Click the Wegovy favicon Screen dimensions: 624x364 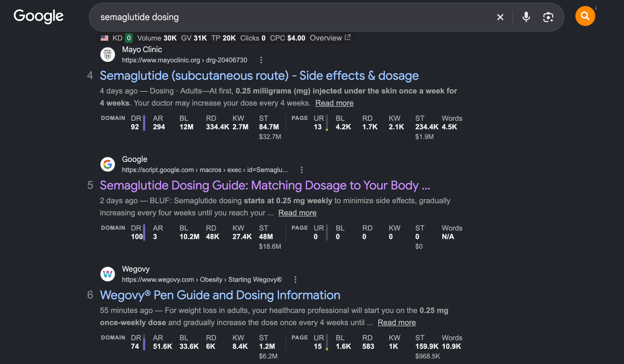coord(108,274)
